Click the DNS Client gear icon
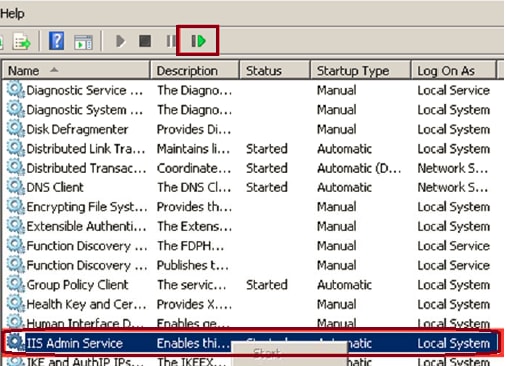Viewport: 506px width, 366px height. (15, 187)
